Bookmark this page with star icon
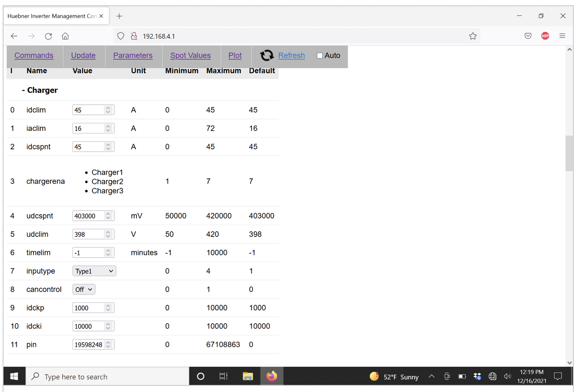580x392 pixels. [472, 36]
